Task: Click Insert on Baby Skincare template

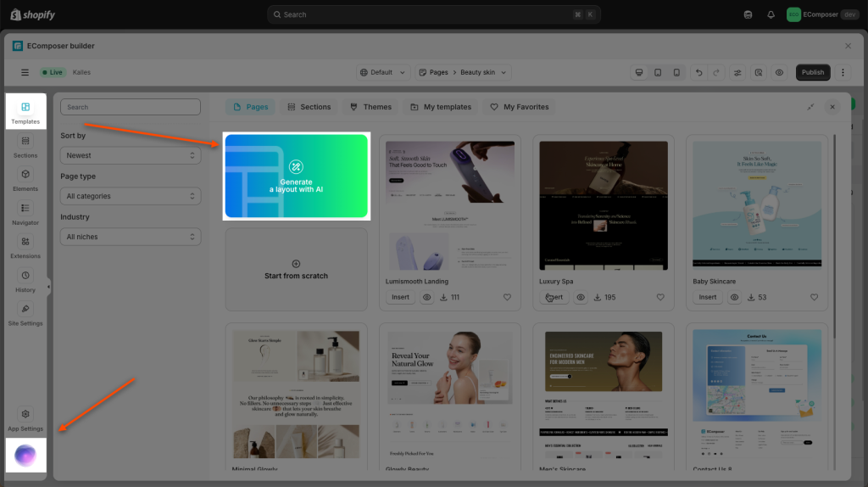Action: pyautogui.click(x=707, y=298)
